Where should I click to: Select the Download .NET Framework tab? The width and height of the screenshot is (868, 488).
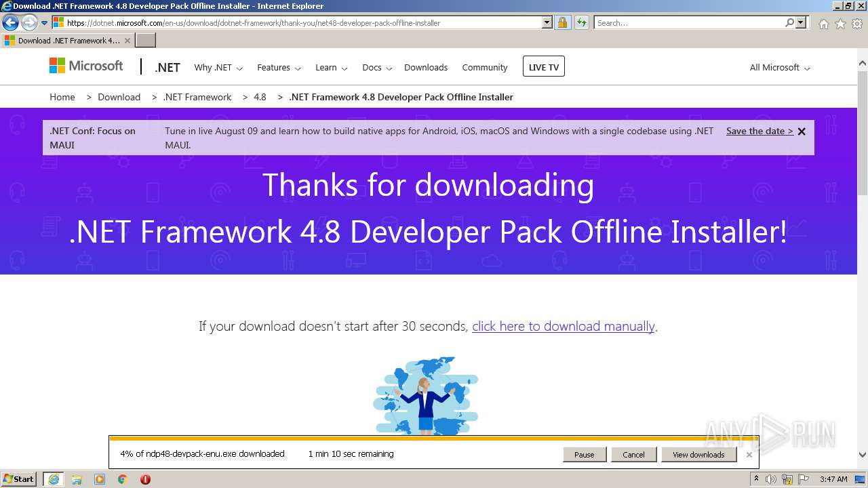point(67,40)
